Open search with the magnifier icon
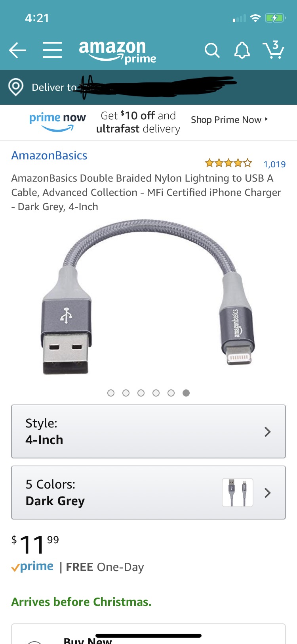 [x=212, y=50]
